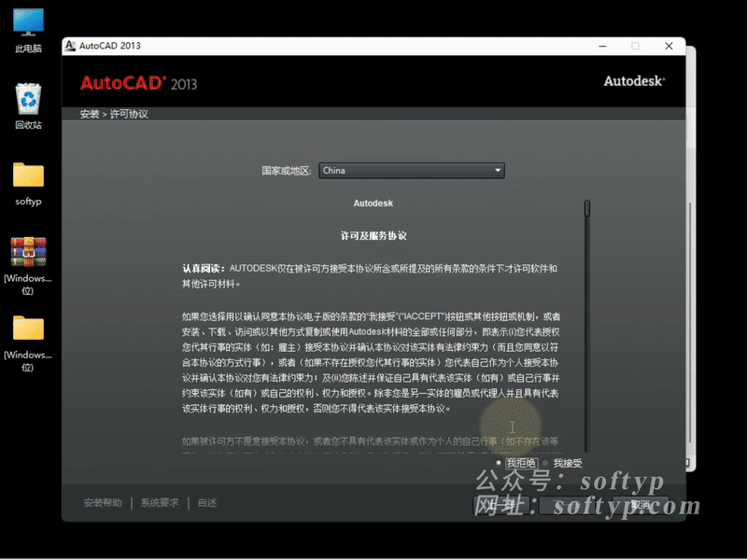This screenshot has width=747, height=560.
Task: Select the bottom [Windows... folder icon
Action: point(28,342)
